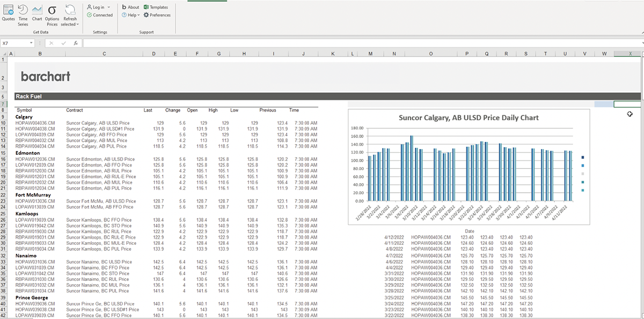The image size is (644, 319).
Task: Select the Fort McMurray group heading
Action: coord(32,195)
